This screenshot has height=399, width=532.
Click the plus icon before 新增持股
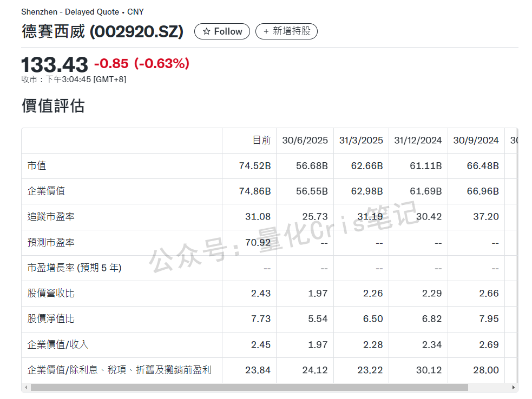(x=266, y=31)
